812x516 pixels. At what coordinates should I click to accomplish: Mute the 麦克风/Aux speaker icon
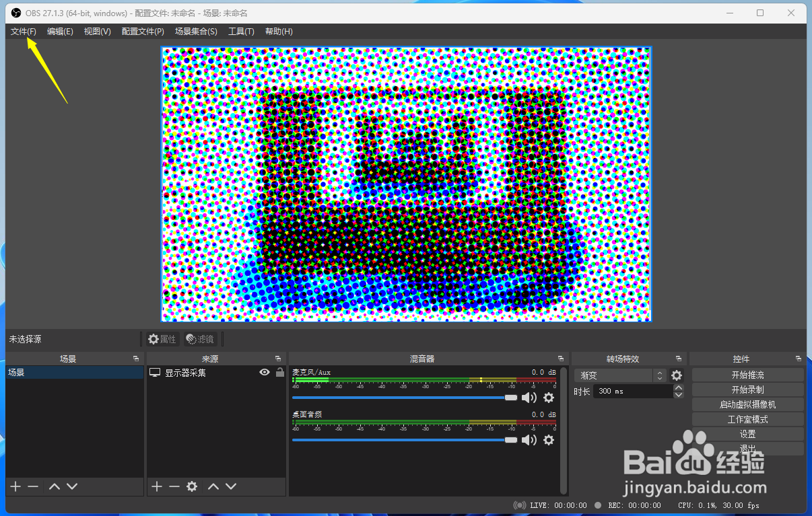tap(529, 398)
